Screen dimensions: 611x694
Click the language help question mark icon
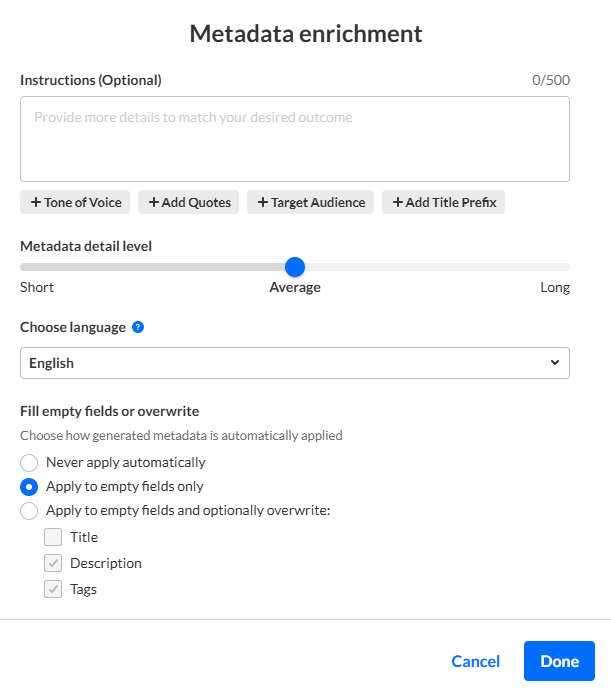[x=138, y=327]
